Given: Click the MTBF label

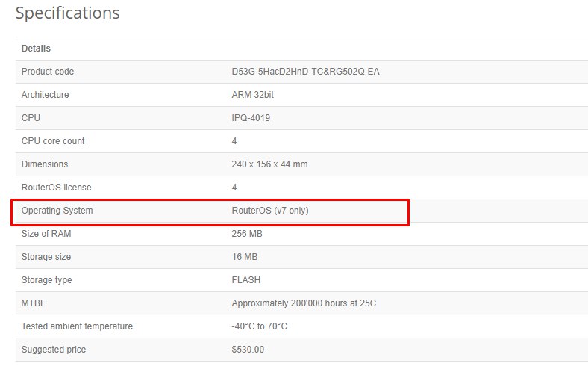Looking at the screenshot, I should (34, 303).
